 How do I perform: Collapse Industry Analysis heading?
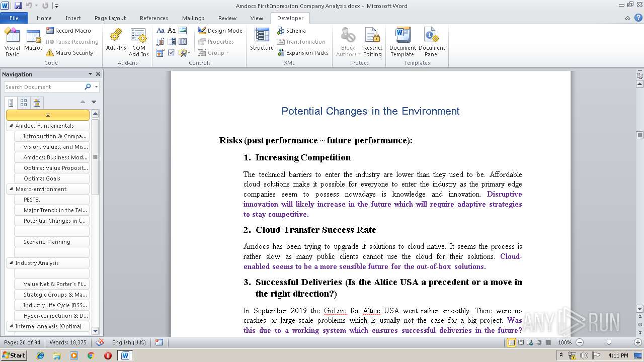11,263
